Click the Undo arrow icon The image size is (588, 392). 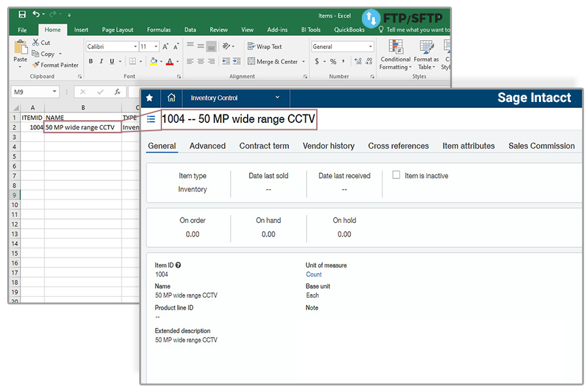click(37, 14)
